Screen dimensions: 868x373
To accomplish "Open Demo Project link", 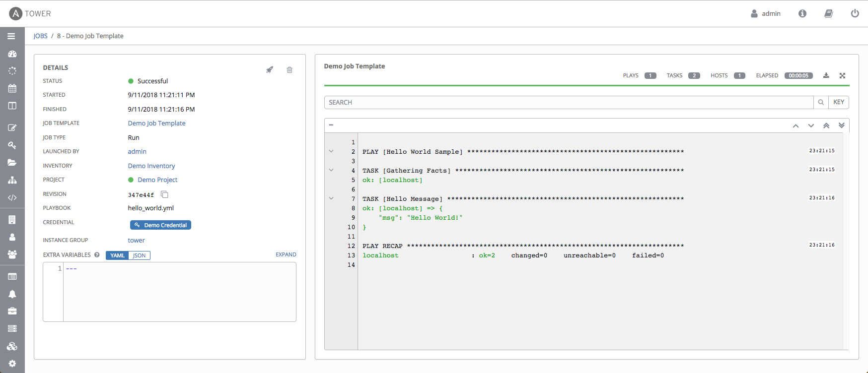I will (157, 180).
